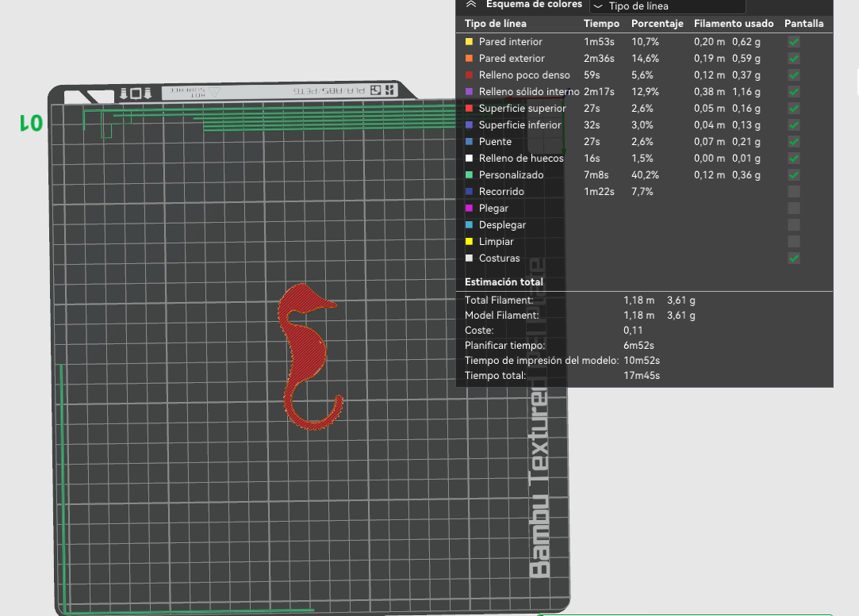
Task: Click the cyan Desplegar color swatch
Action: coord(469,224)
